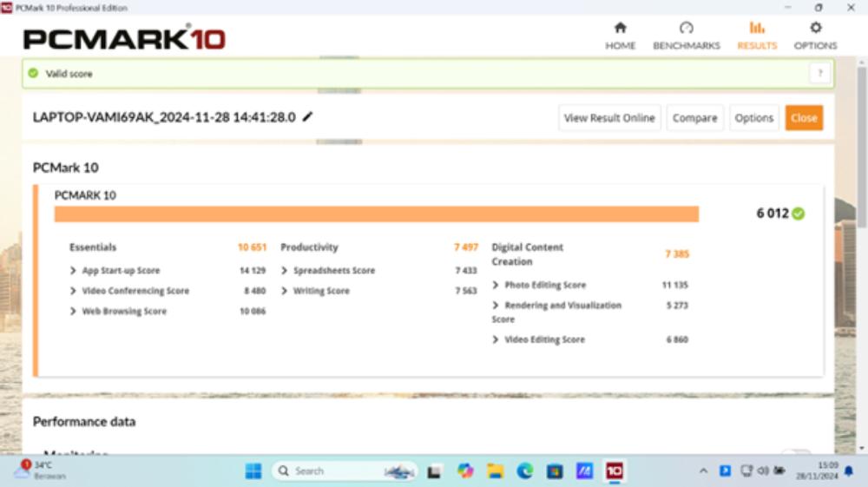Open File Explorer from the taskbar

click(496, 471)
